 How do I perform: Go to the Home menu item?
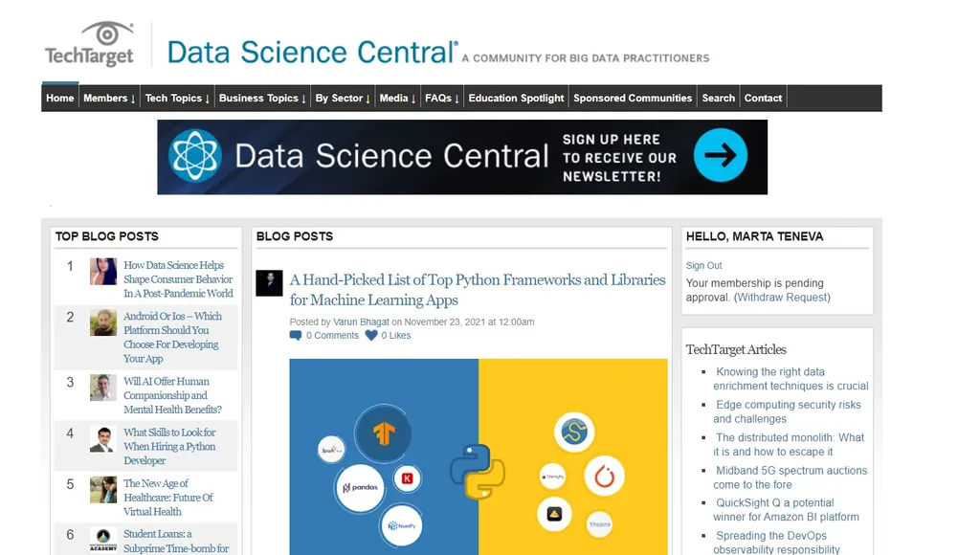point(60,99)
